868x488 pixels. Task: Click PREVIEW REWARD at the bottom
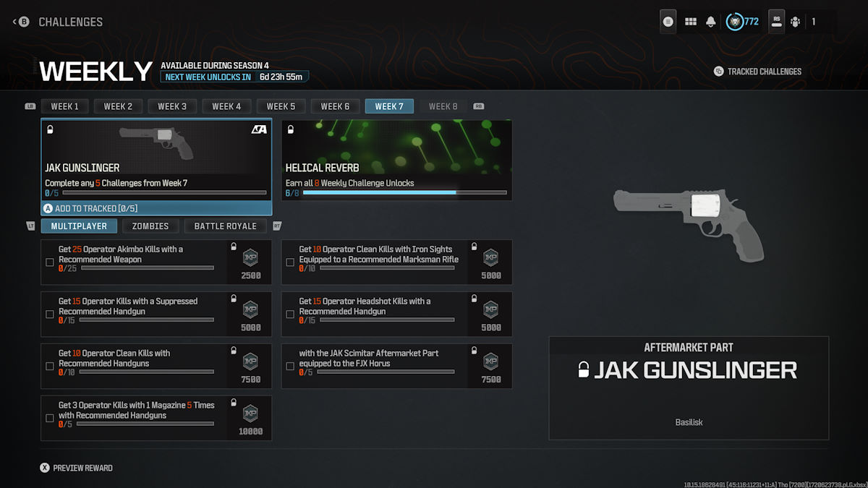click(76, 468)
